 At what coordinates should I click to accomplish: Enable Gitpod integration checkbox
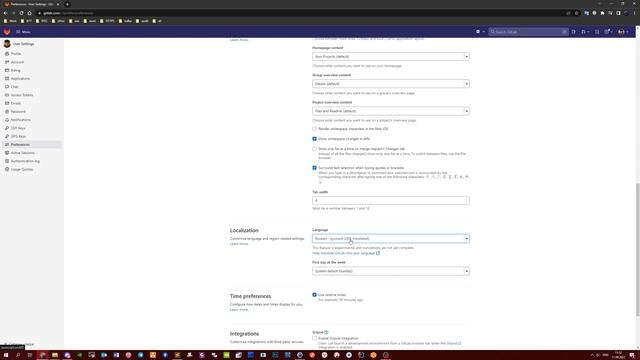pos(314,338)
